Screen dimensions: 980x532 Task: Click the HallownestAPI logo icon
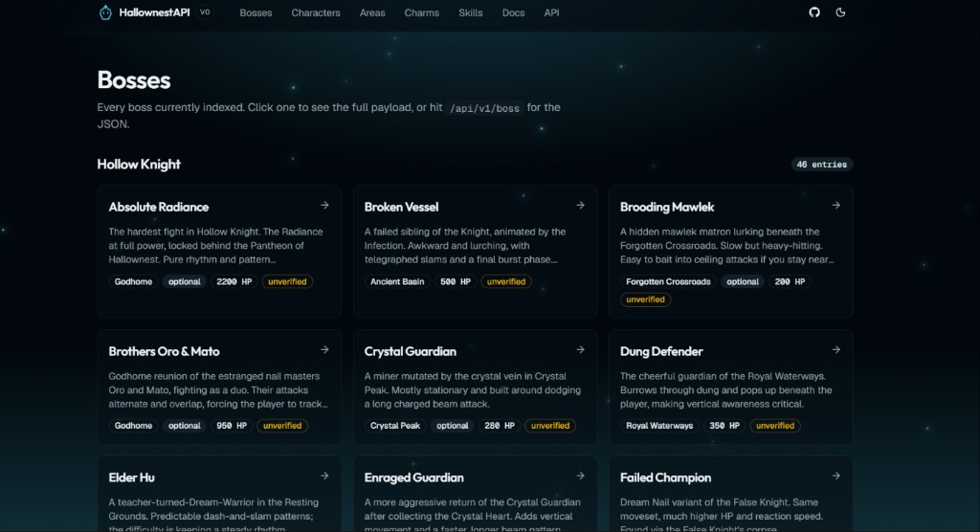coord(105,12)
